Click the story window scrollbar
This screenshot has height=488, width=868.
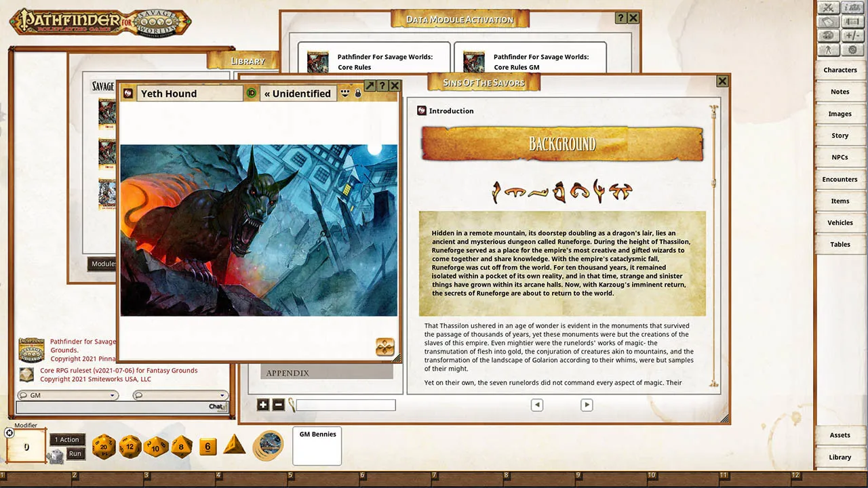(x=713, y=247)
